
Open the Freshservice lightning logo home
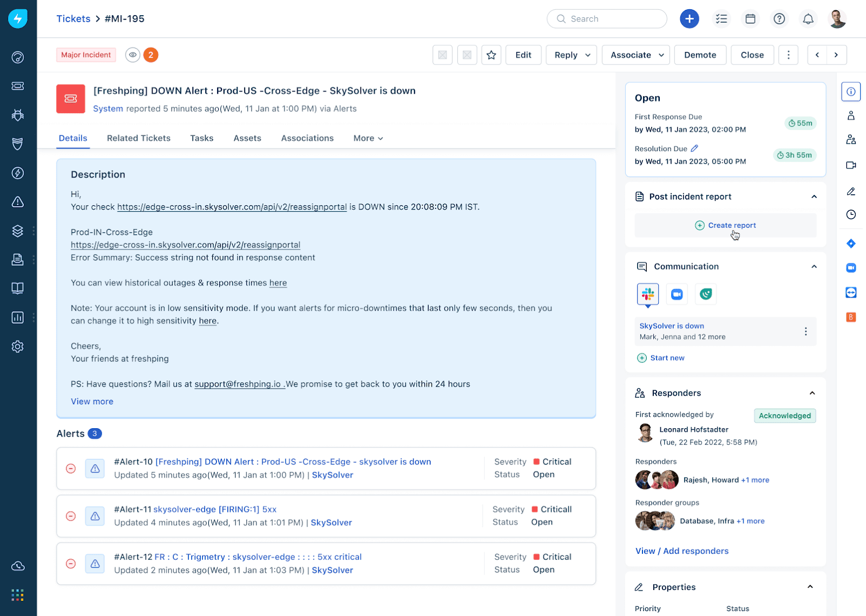[x=18, y=19]
